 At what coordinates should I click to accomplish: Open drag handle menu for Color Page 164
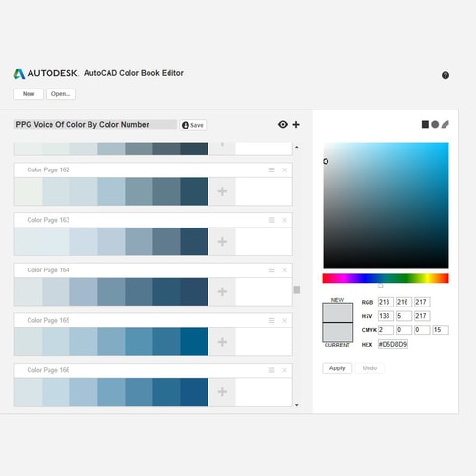[x=271, y=270]
